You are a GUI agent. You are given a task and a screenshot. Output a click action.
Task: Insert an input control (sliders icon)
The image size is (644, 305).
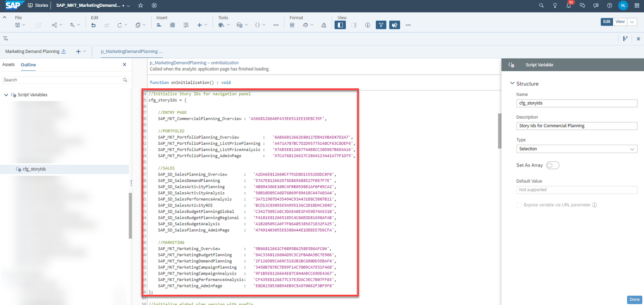186,25
